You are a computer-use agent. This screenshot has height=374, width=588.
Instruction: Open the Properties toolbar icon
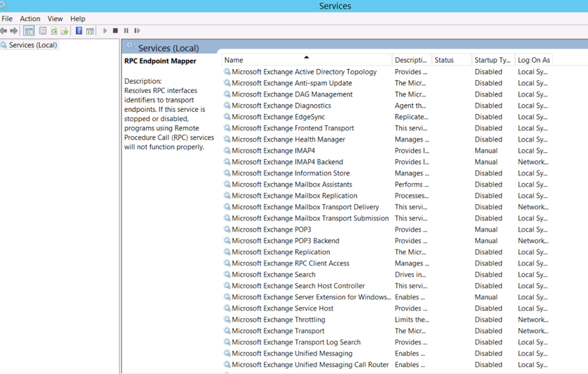(x=43, y=31)
